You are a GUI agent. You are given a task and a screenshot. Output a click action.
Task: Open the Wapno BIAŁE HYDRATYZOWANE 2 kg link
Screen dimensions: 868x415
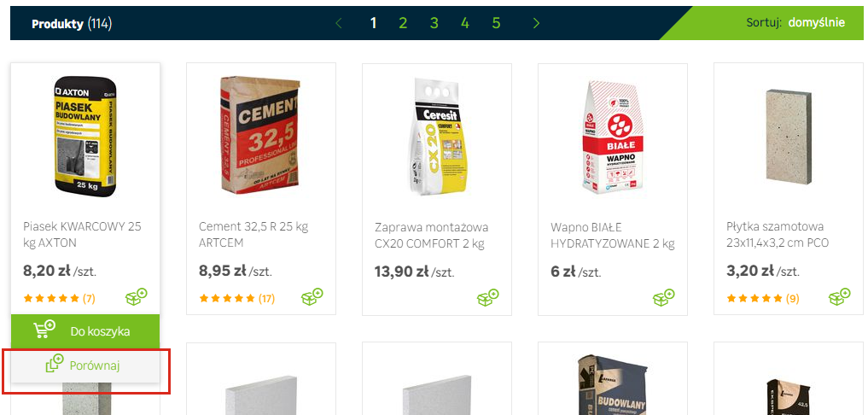(x=613, y=235)
